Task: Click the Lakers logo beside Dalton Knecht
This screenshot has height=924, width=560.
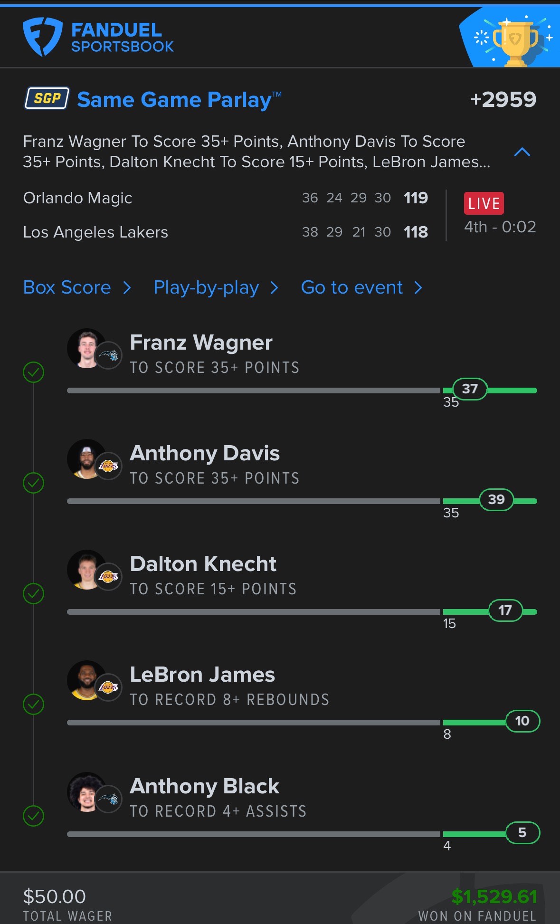Action: pyautogui.click(x=109, y=577)
